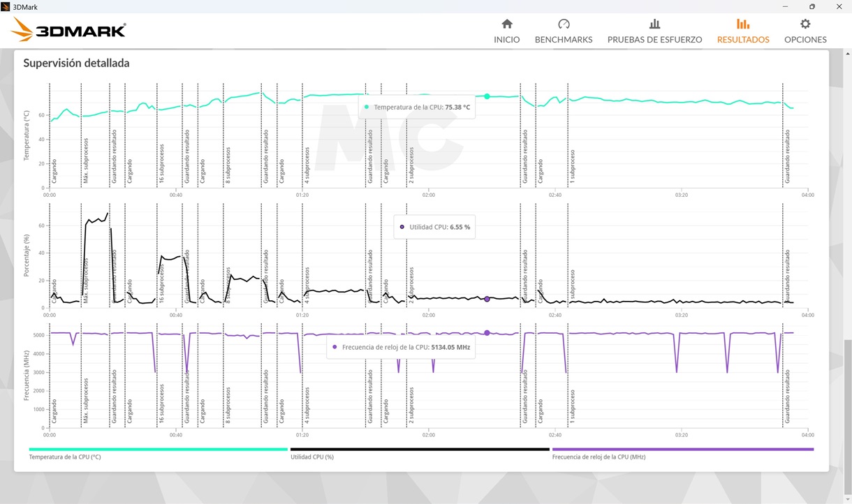Click the purple data point on utilization chart
The height and width of the screenshot is (504, 852).
pyautogui.click(x=487, y=299)
